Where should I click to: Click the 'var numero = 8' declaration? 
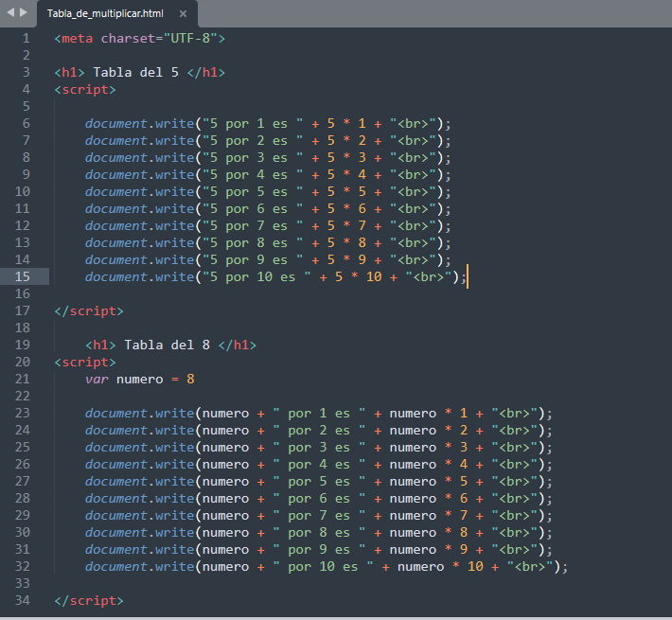click(x=140, y=380)
